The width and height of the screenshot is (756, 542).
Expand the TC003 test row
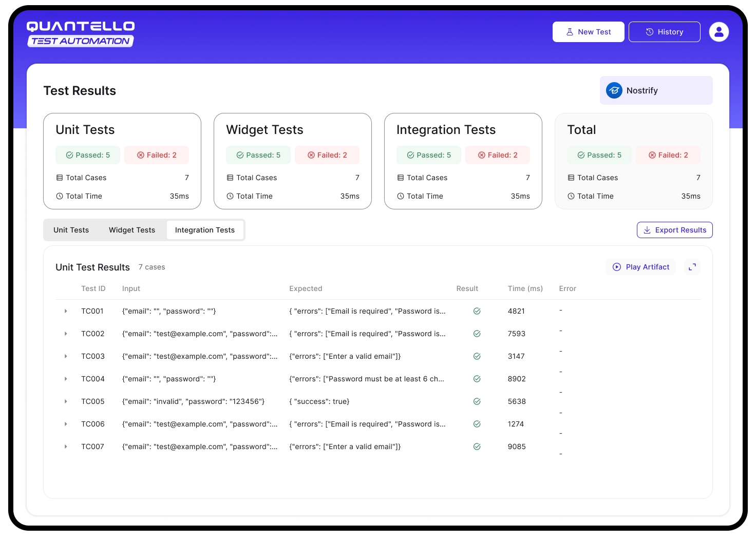coord(66,356)
